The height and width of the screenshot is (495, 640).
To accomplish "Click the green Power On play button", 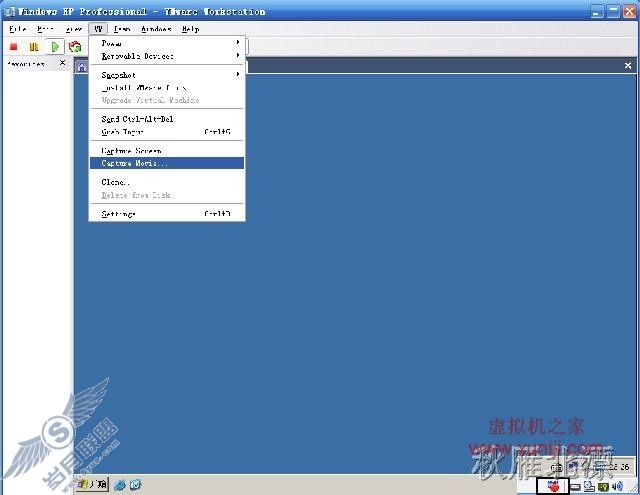I will 55,47.
